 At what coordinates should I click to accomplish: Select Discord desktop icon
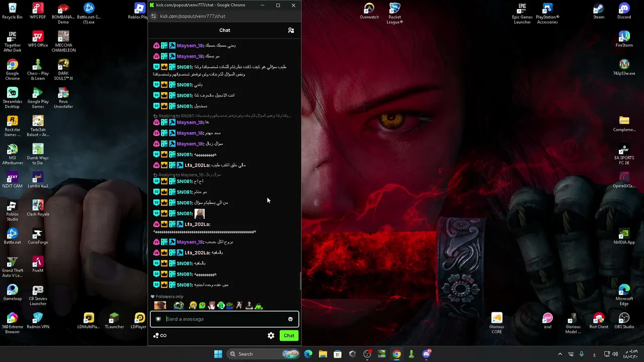click(624, 11)
